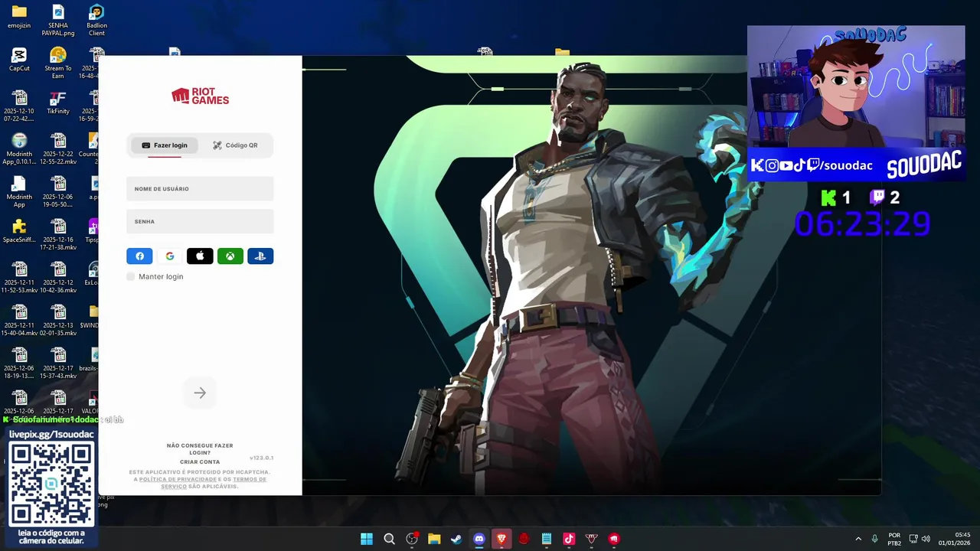Viewport: 980px width, 551px height.
Task: Switch to Brave browser in taskbar
Action: click(x=501, y=539)
